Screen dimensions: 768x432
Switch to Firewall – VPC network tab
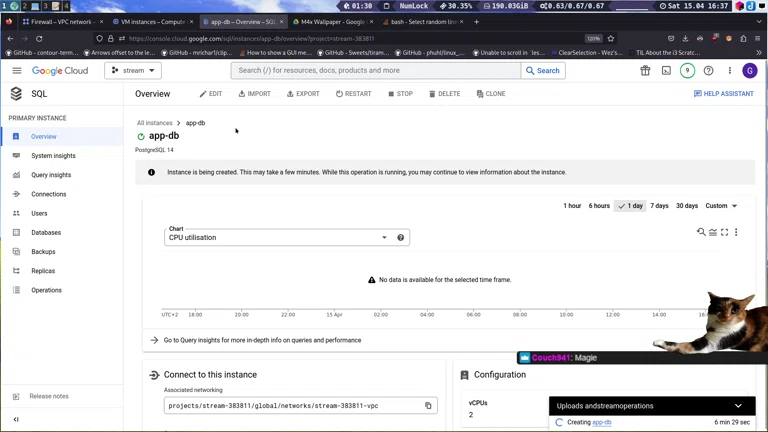tap(63, 22)
